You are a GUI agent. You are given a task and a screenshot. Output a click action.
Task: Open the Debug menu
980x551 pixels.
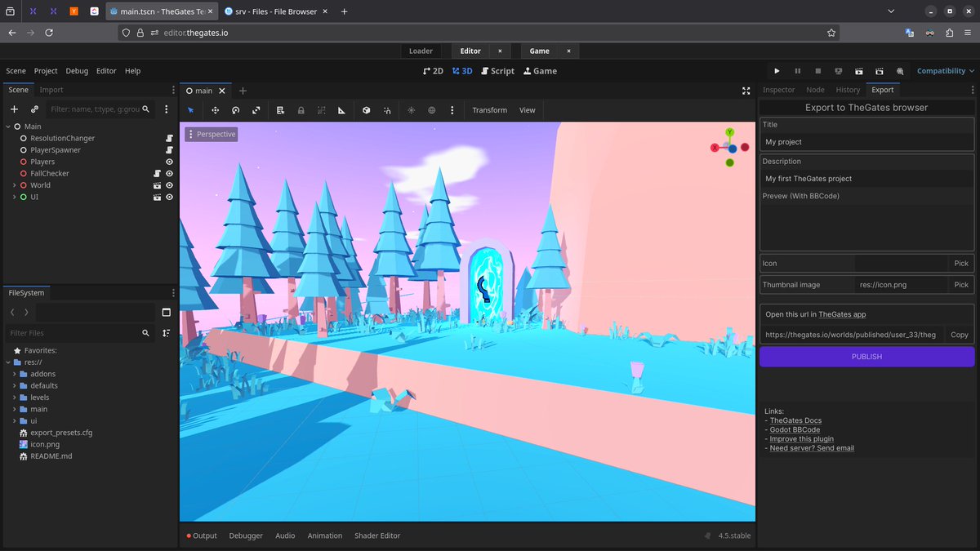pyautogui.click(x=76, y=70)
